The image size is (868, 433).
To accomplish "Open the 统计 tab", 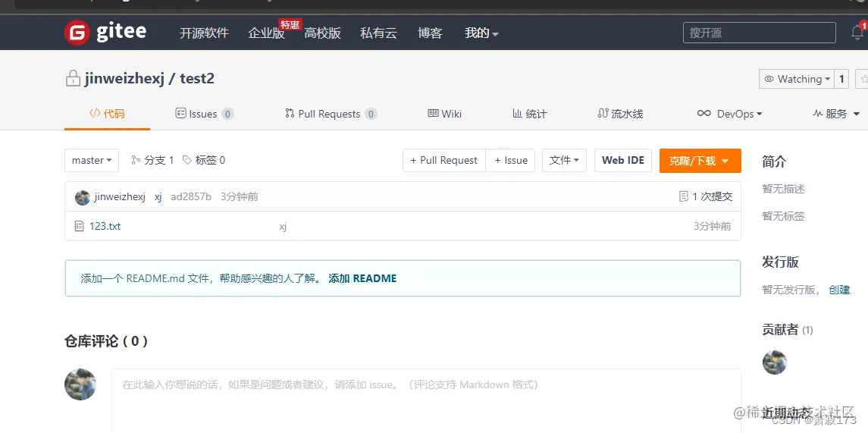I will (x=530, y=114).
